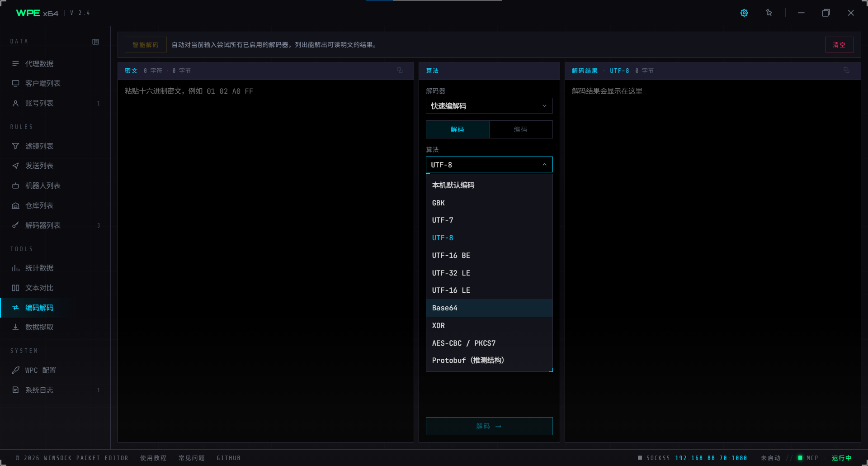
Task: Collapse the sidebar with the DATA panel icon
Action: point(95,42)
